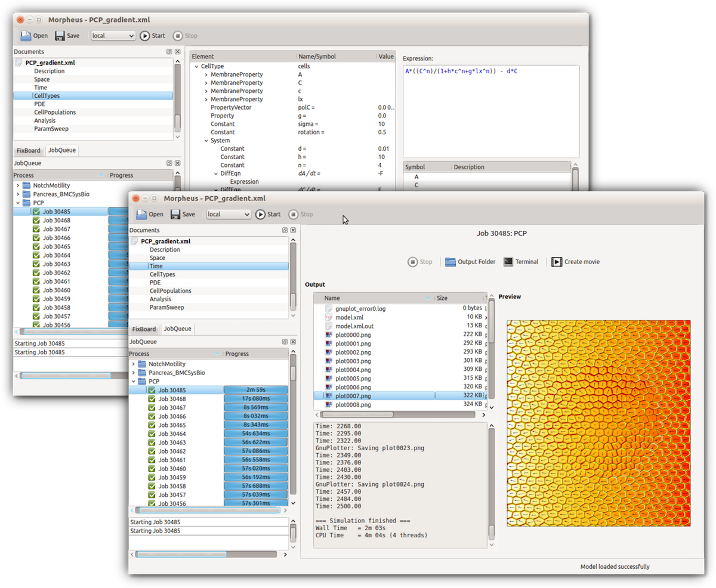716x588 pixels.
Task: Launch the Terminal for this job
Action: click(x=508, y=262)
